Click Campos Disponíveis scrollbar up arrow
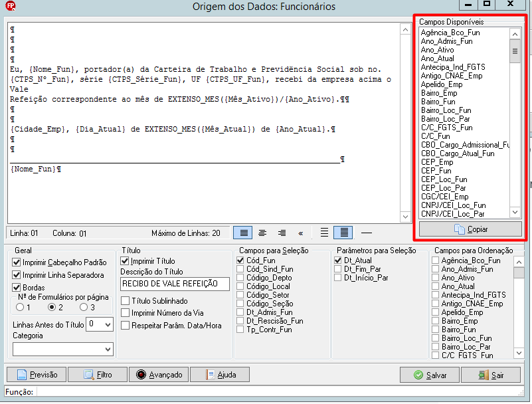This screenshot has height=404, width=532. point(515,34)
